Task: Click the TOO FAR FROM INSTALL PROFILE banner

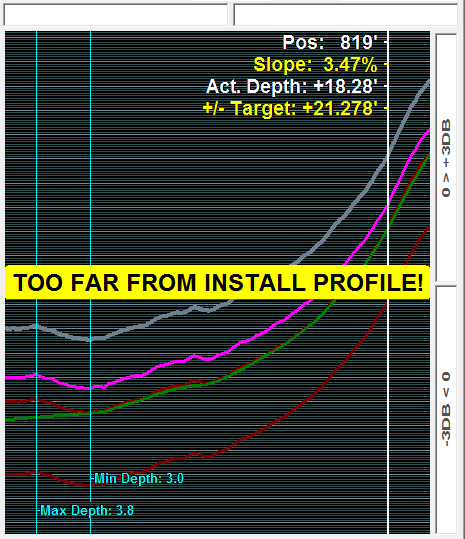Action: point(218,282)
